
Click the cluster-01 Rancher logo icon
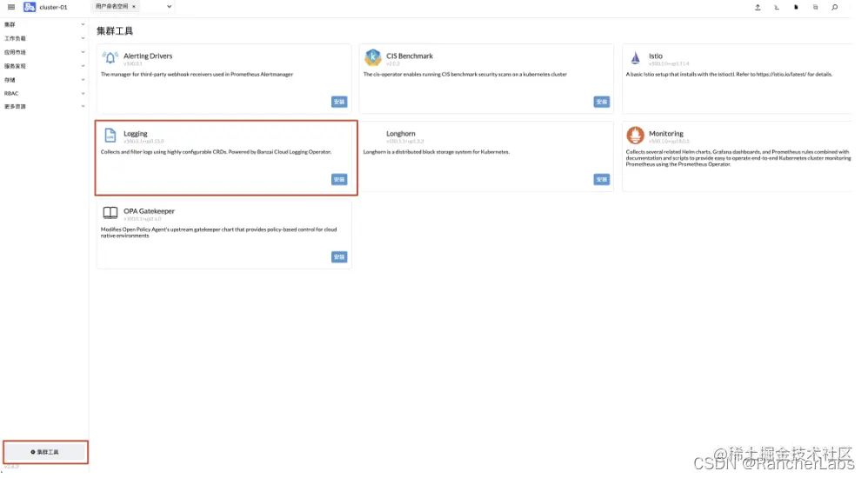(x=30, y=7)
